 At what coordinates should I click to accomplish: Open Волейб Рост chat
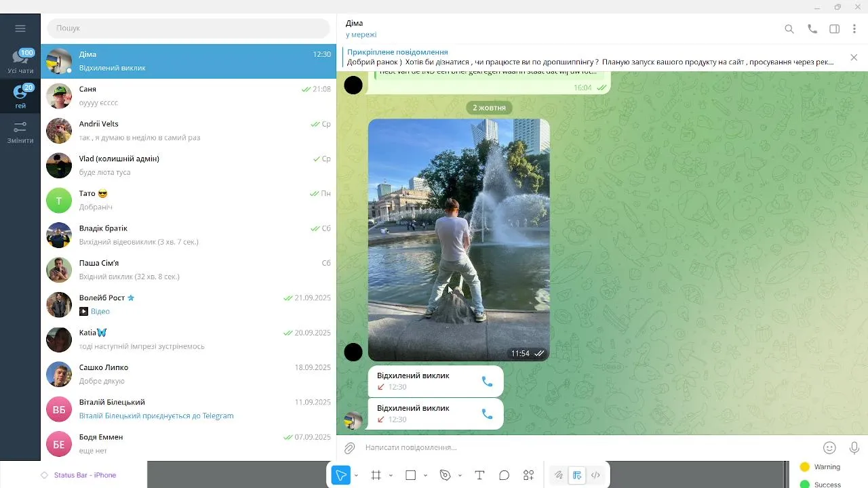(x=189, y=305)
